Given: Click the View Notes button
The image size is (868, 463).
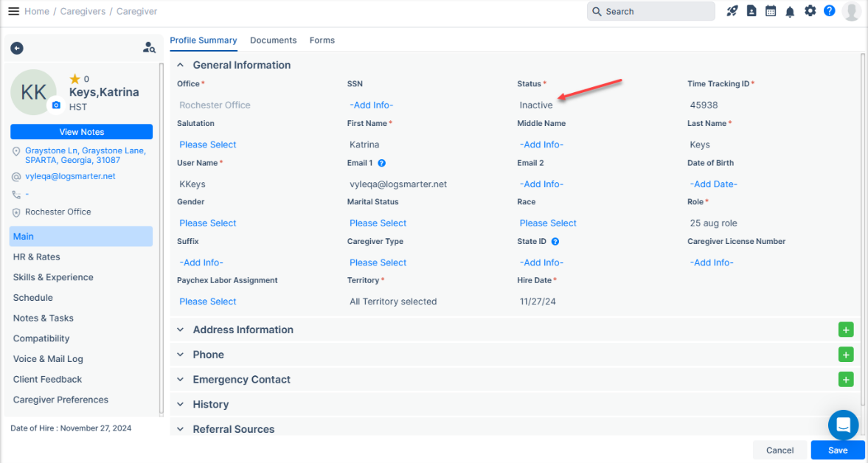Looking at the screenshot, I should tap(81, 132).
